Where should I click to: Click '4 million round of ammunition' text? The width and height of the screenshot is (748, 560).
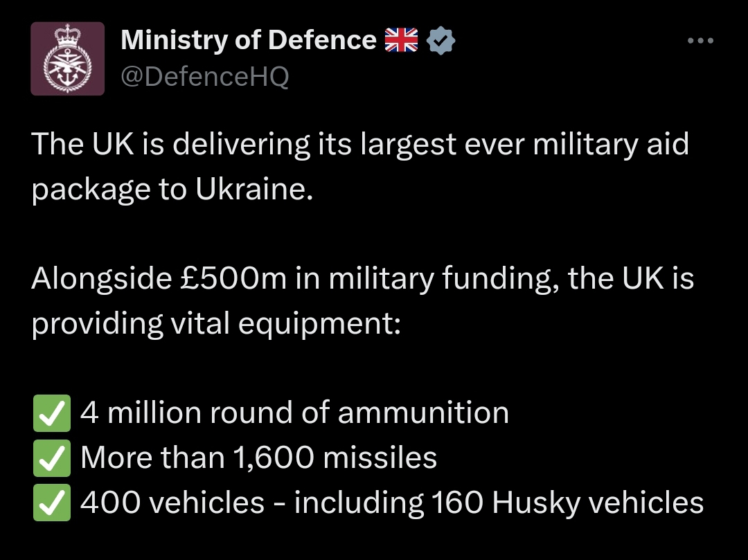[x=295, y=413]
